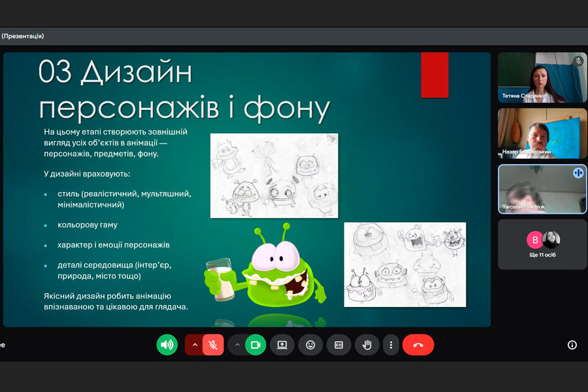Raise hand using the hand icon
Image resolution: width=588 pixels, height=392 pixels.
click(367, 345)
